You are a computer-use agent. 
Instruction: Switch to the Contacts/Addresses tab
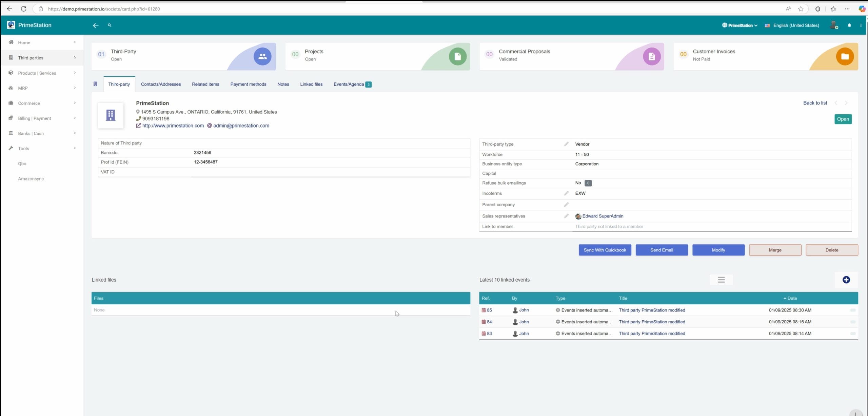click(x=161, y=84)
